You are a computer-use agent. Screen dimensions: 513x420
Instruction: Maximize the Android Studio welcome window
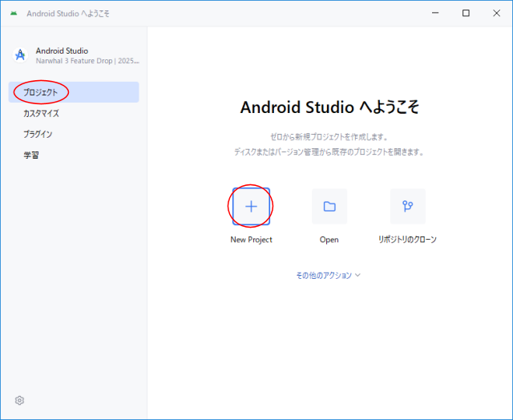(466, 14)
